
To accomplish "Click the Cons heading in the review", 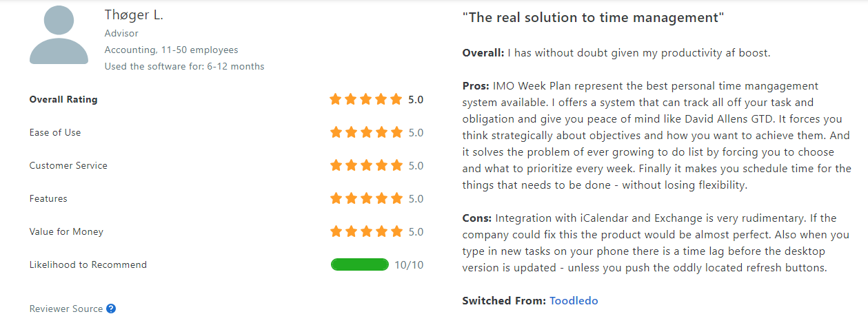I will [477, 218].
